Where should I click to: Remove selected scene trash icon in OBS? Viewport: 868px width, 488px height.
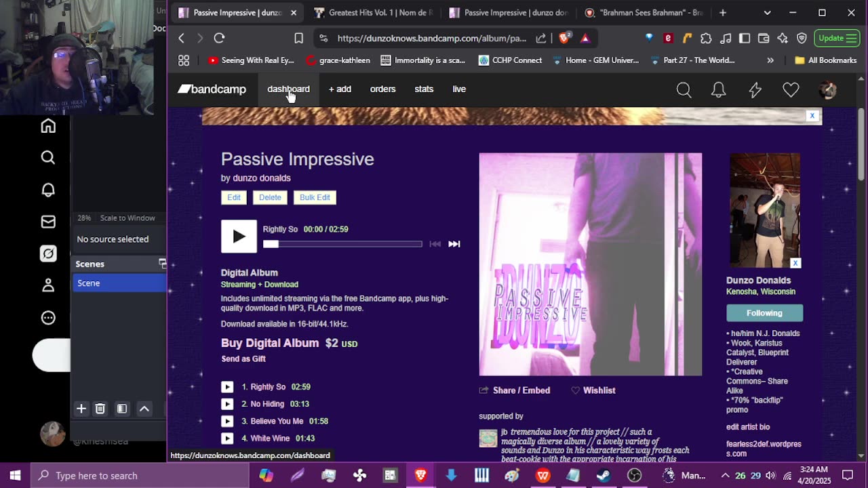100,409
